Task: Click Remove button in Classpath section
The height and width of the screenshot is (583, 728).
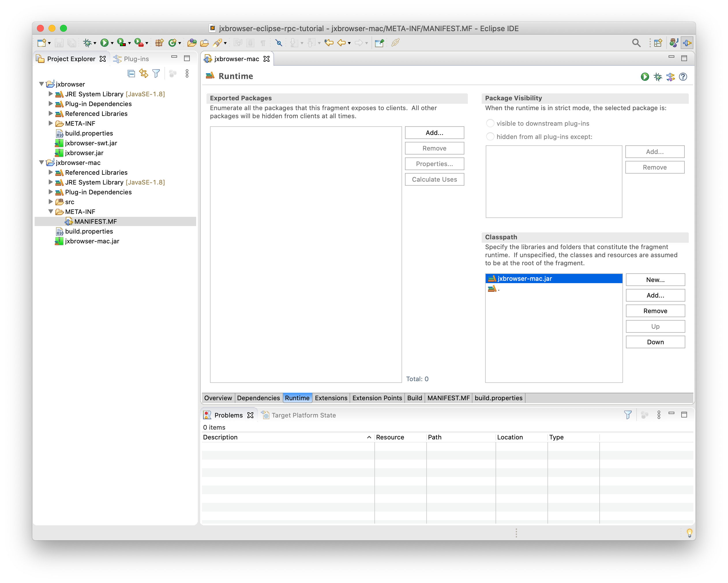Action: pyautogui.click(x=655, y=311)
